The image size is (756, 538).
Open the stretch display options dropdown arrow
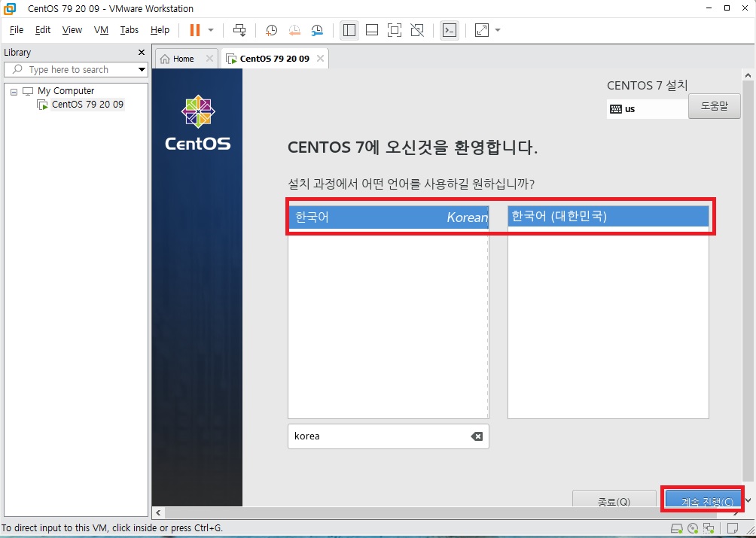[498, 30]
